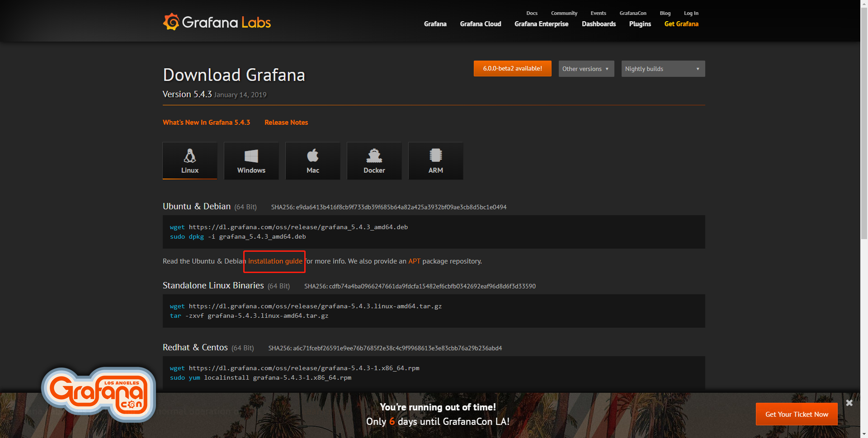Screen dimensions: 868x438
Task: Open the GrafanaCon top link
Action: click(x=633, y=13)
